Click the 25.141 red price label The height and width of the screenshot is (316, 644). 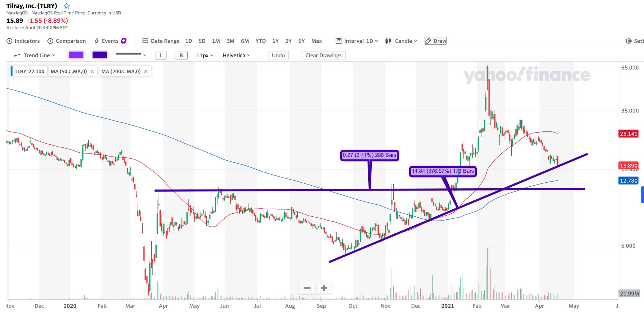(628, 134)
